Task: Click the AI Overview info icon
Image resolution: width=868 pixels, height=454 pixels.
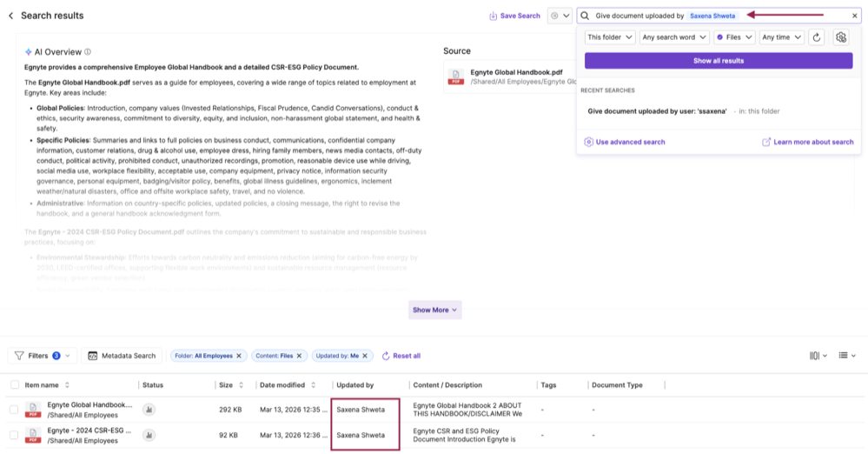Action: pos(88,52)
